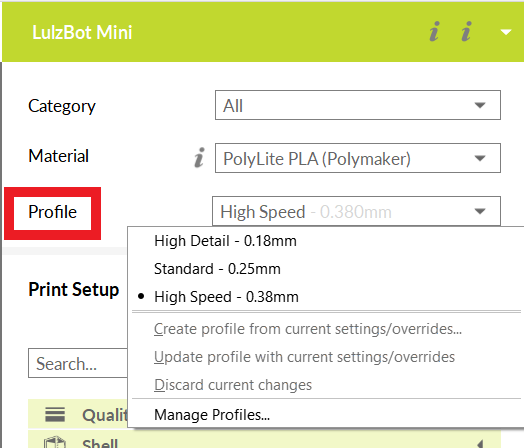524x448 pixels.
Task: Click the Print Setup heading
Action: pyautogui.click(x=74, y=289)
